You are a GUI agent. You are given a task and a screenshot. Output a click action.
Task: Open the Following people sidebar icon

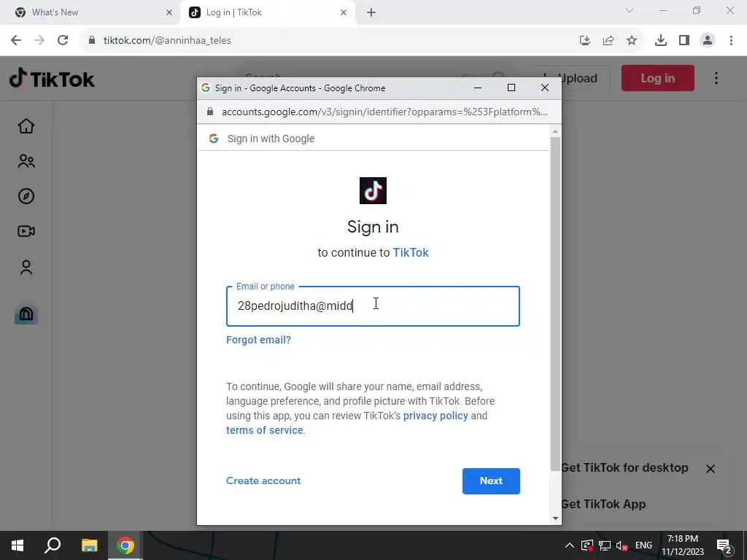26,161
